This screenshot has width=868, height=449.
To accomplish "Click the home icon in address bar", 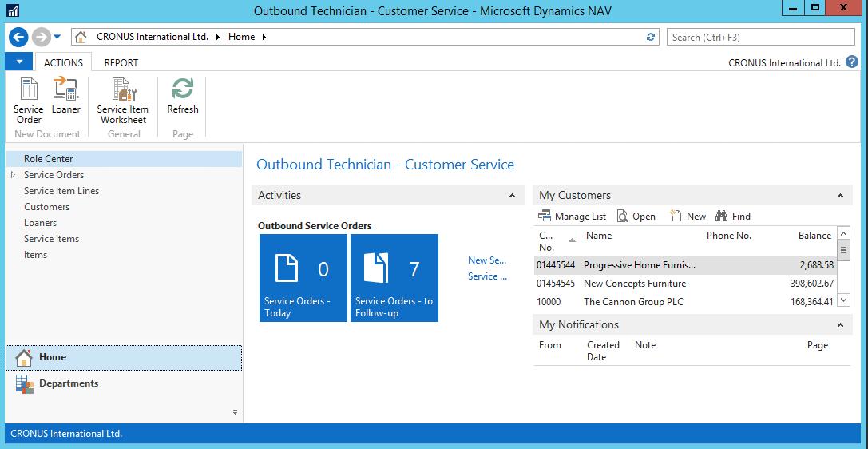I will [81, 37].
